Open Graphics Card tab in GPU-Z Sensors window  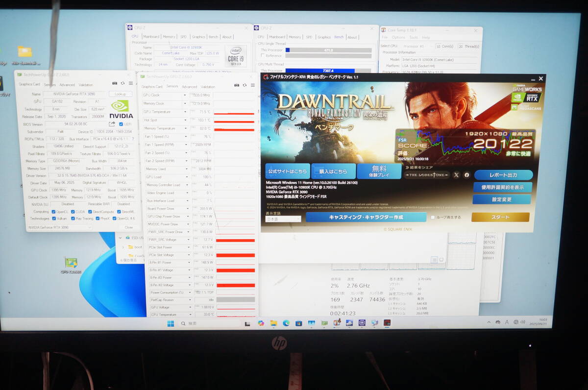coord(152,87)
